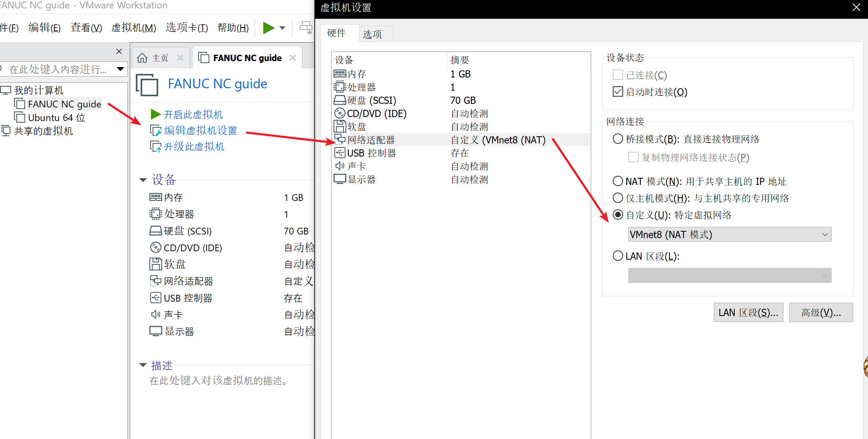Select the 桥接模式 radio button
The height and width of the screenshot is (439, 868).
click(618, 139)
